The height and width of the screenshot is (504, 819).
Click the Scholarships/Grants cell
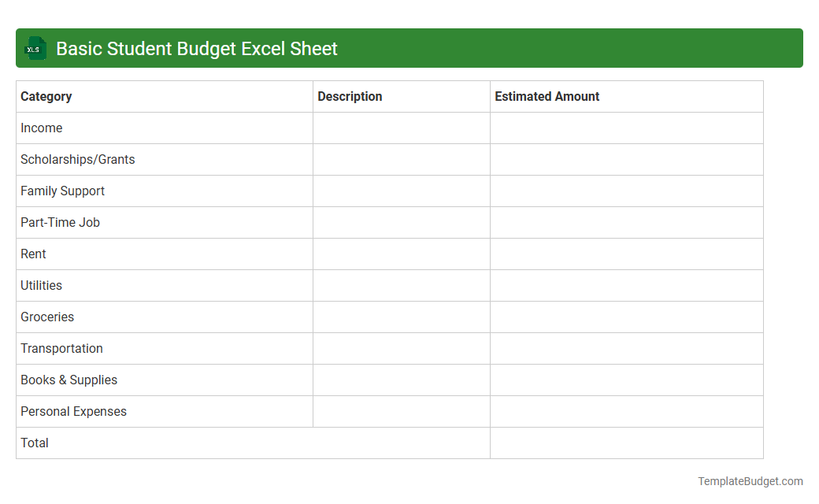pyautogui.click(x=77, y=159)
